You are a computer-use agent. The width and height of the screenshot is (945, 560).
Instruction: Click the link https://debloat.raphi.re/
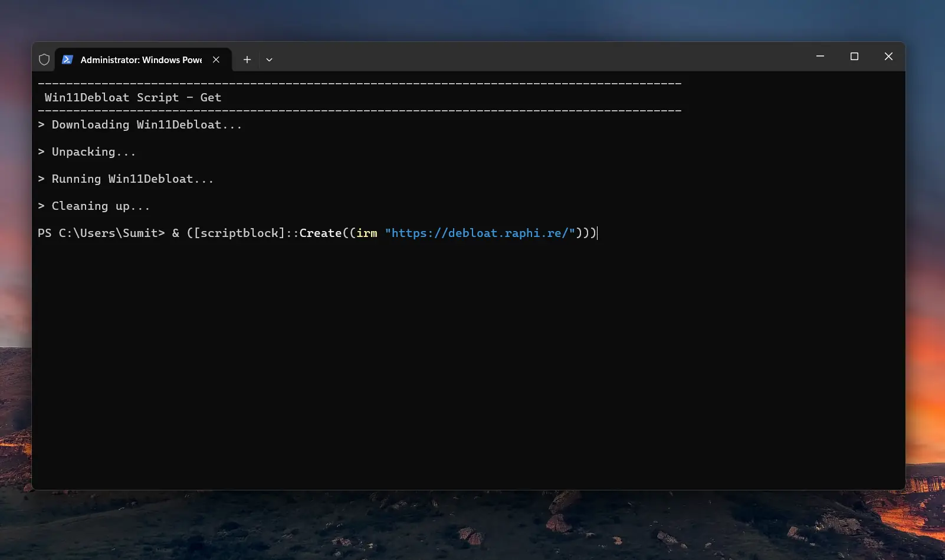[x=481, y=233]
